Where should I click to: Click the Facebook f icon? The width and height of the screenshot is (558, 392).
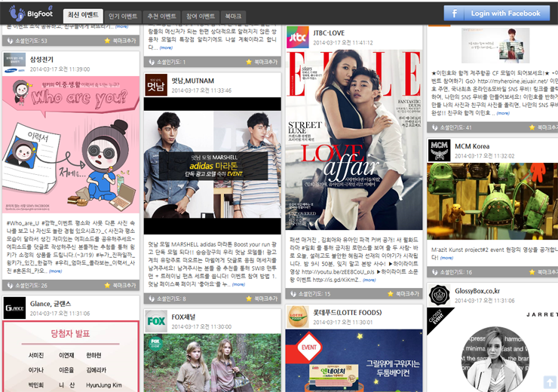click(x=454, y=14)
